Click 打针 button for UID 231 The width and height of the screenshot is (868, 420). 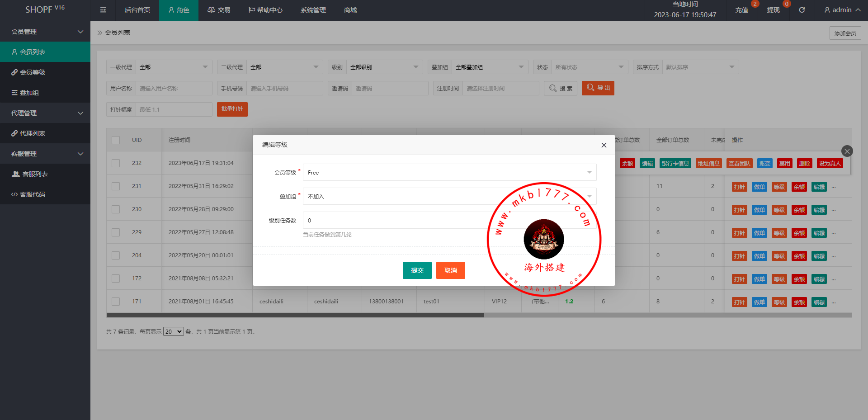(x=740, y=187)
